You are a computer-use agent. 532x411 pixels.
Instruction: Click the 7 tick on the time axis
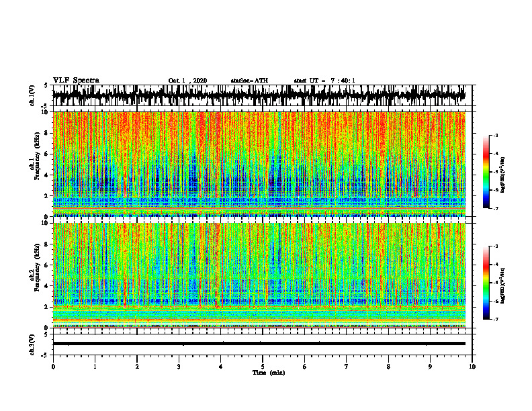tap(347, 367)
